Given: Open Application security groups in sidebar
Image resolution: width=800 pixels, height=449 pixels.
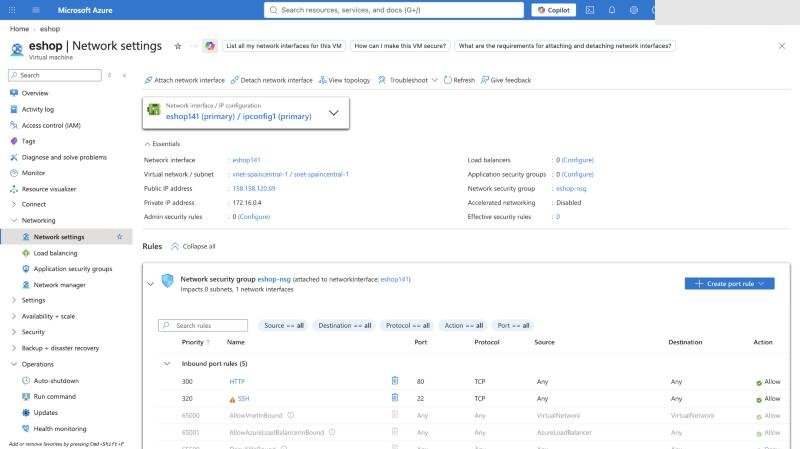Looking at the screenshot, I should (72, 269).
